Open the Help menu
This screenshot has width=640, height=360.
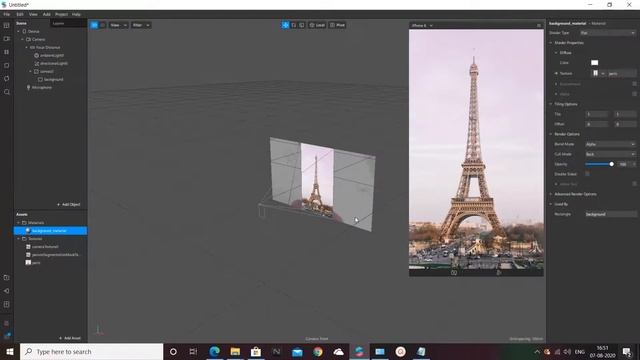point(76,14)
